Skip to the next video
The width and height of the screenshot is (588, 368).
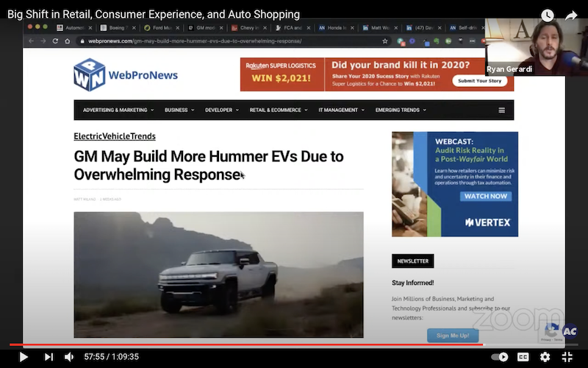click(x=49, y=357)
